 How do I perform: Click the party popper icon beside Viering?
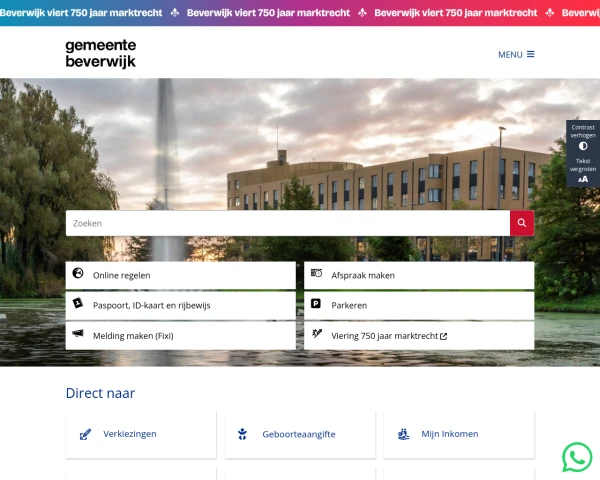point(317,333)
